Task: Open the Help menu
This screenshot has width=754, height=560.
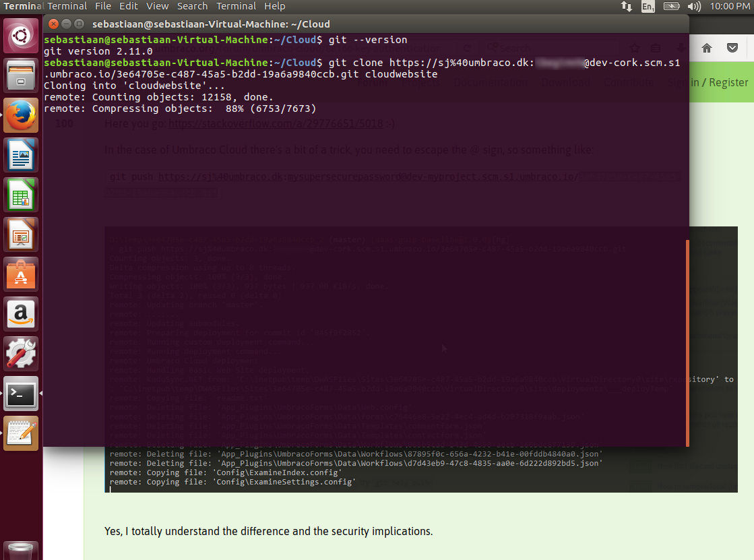Action: 274,6
